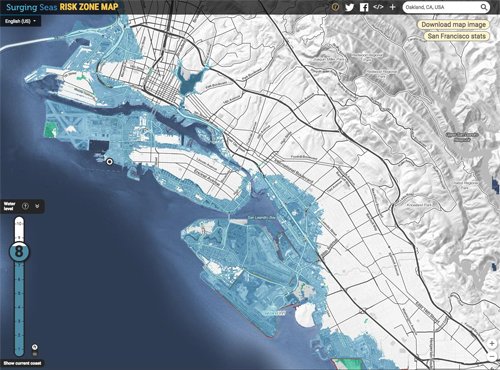Set water level to 10 on slider
The width and height of the screenshot is (500, 370).
[19, 223]
